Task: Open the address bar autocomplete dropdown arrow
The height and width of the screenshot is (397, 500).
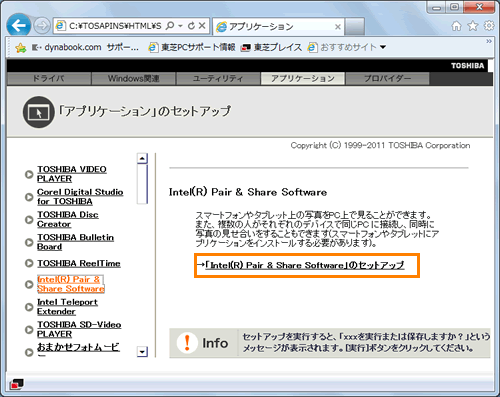Action: pos(180,26)
